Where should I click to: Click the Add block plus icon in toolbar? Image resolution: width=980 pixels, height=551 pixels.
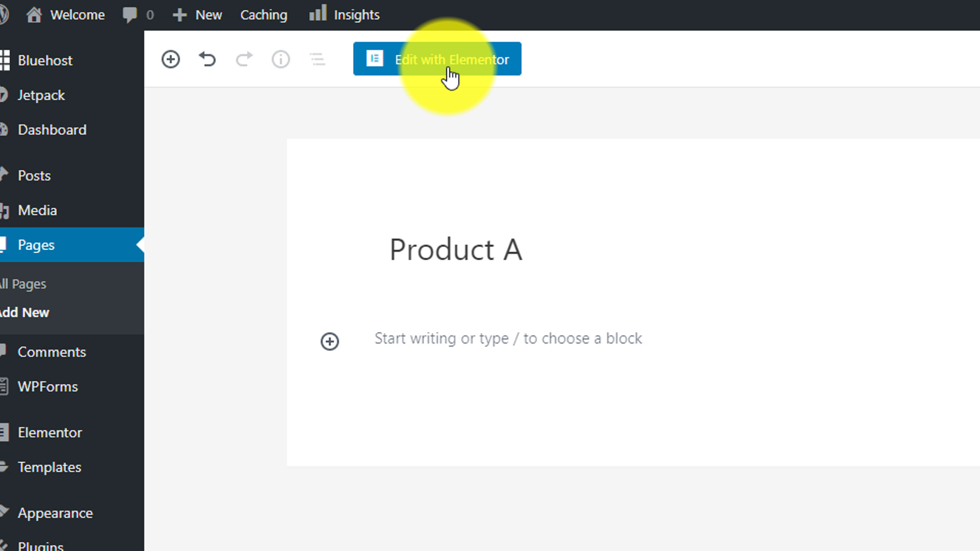tap(170, 59)
